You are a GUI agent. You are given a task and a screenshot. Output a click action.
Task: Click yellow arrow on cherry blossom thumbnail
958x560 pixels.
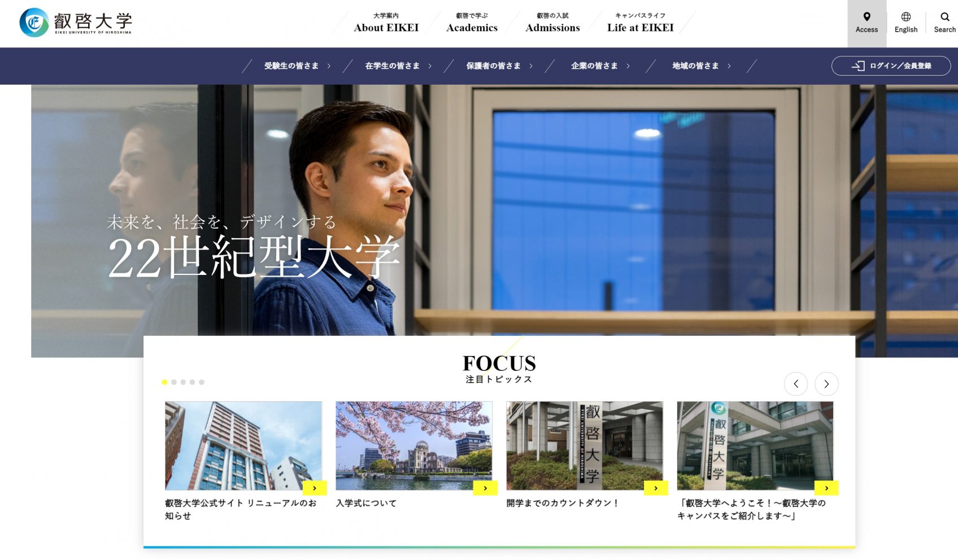point(485,488)
